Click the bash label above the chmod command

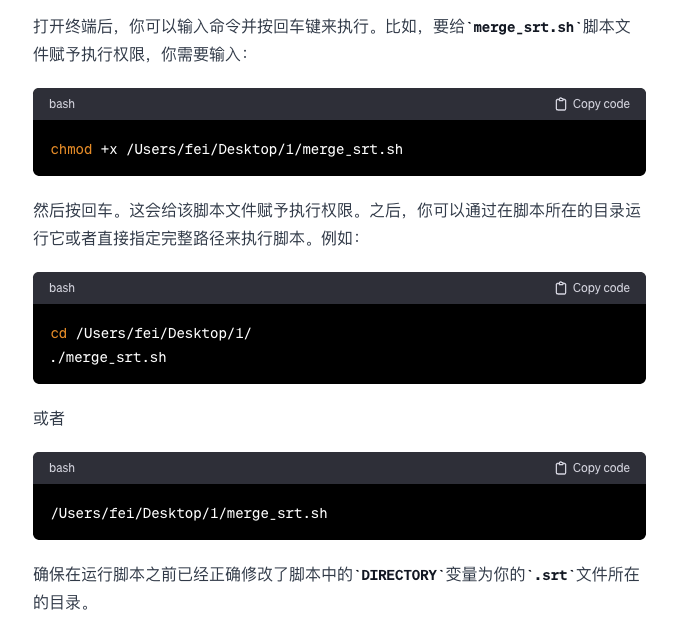[x=62, y=104]
